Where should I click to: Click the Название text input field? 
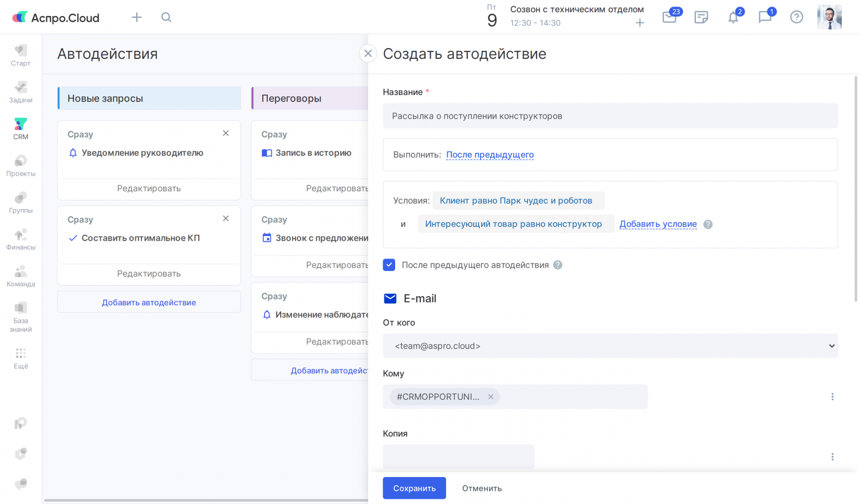(610, 116)
